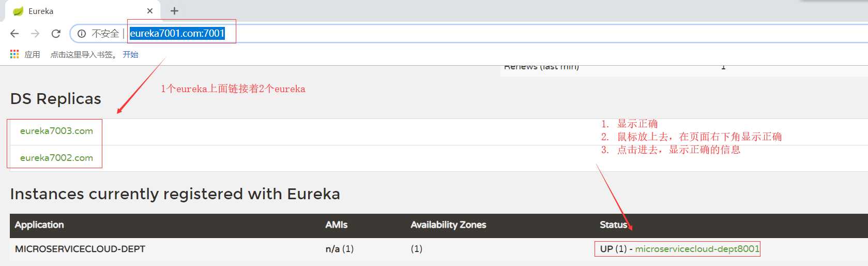Reload the Eureka page
The height and width of the screenshot is (266, 868).
(56, 34)
